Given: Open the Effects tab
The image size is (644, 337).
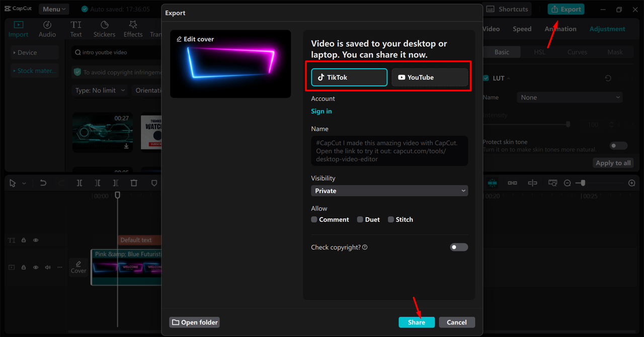Looking at the screenshot, I should pos(133,29).
